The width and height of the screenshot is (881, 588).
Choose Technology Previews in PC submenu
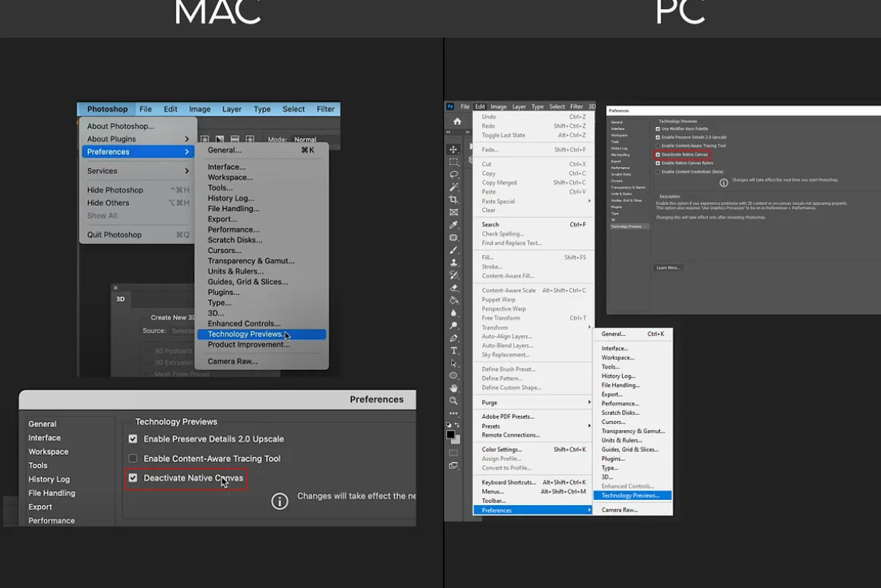(633, 495)
